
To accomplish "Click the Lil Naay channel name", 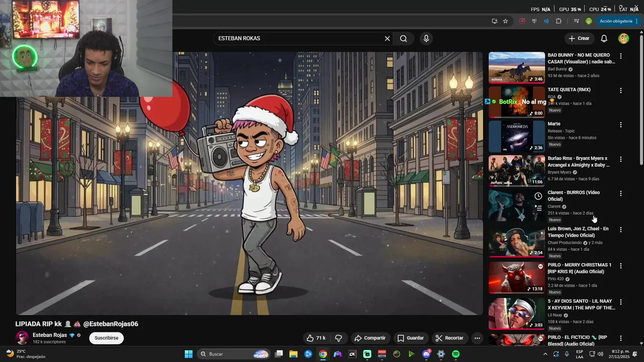I will [x=554, y=315].
